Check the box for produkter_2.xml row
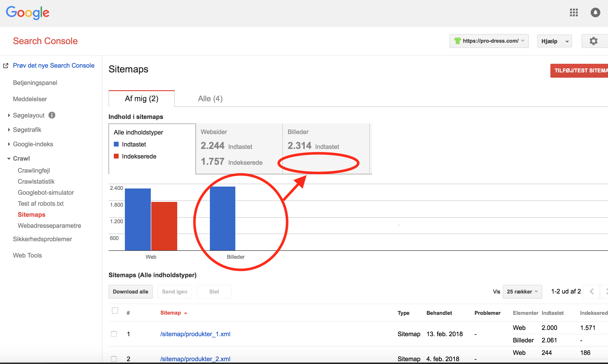The width and height of the screenshot is (608, 364). (114, 359)
